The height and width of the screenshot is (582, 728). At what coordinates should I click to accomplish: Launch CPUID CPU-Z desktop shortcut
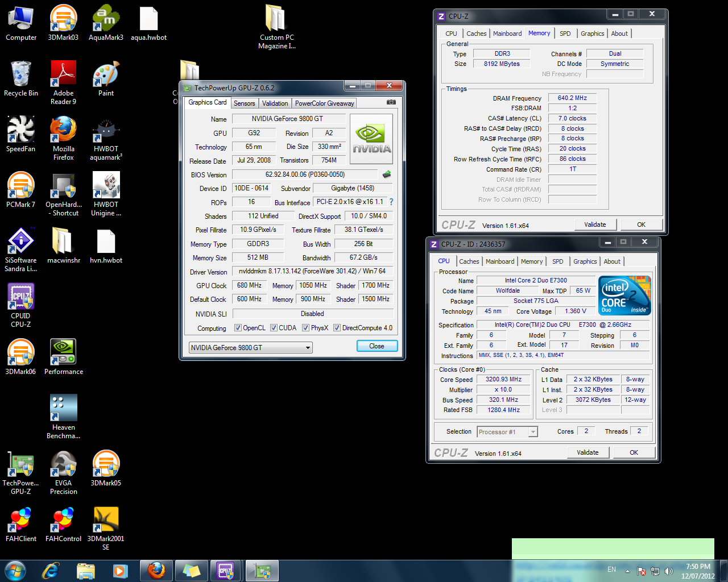pos(21,305)
